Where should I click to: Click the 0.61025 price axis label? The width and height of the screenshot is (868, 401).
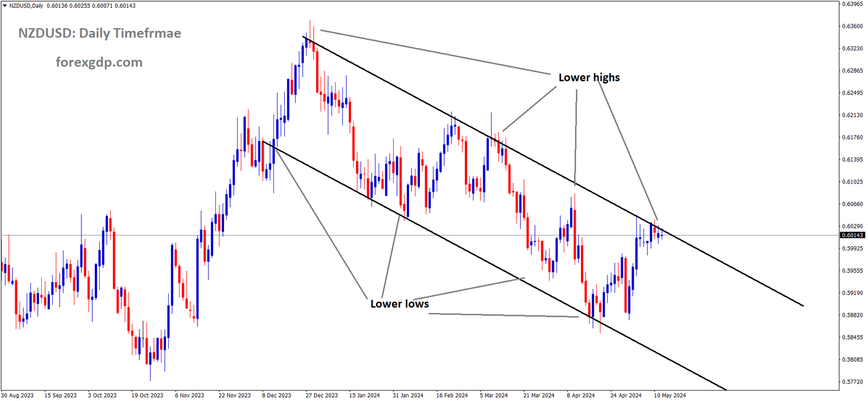click(852, 182)
